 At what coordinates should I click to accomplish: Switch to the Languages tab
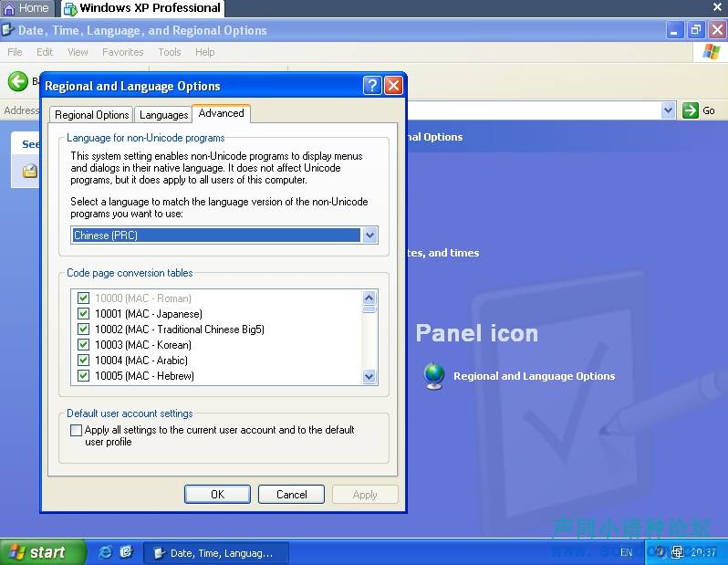click(163, 115)
